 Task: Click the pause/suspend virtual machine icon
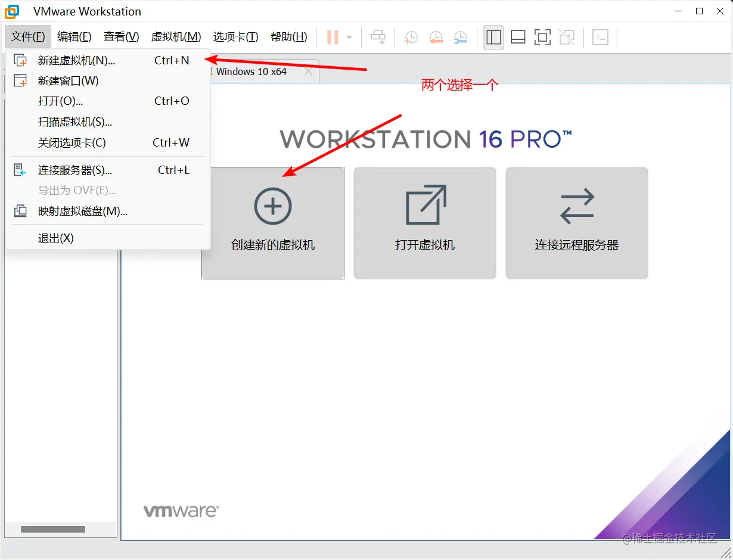point(333,38)
